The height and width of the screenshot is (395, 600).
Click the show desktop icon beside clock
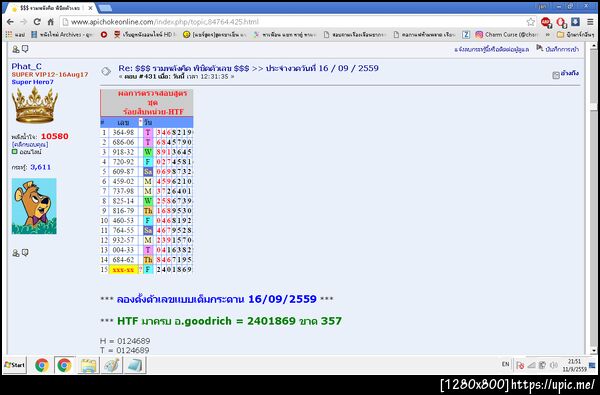click(592, 365)
